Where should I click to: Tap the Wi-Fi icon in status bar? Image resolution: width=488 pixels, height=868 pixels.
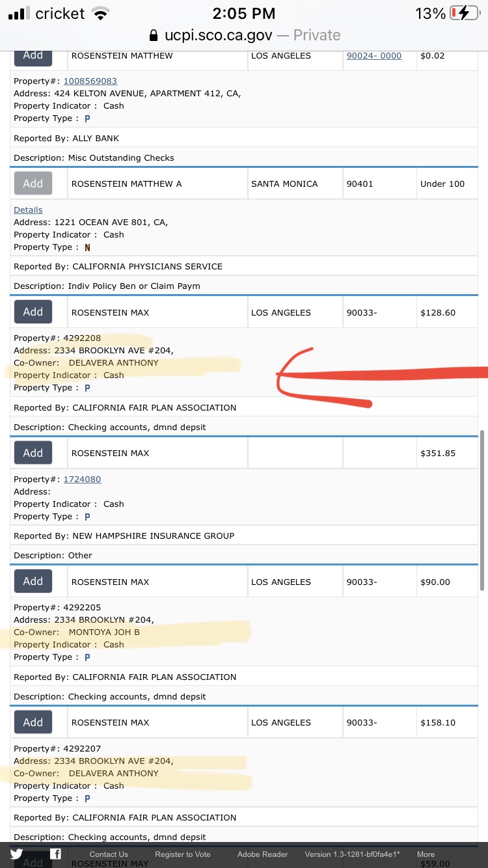(x=100, y=13)
